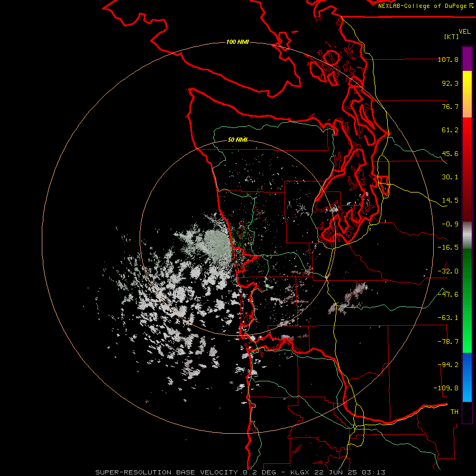Click the NEXLAB-College of DuPage credit text
Viewport: 476px width, 476px height.
pyautogui.click(x=425, y=6)
